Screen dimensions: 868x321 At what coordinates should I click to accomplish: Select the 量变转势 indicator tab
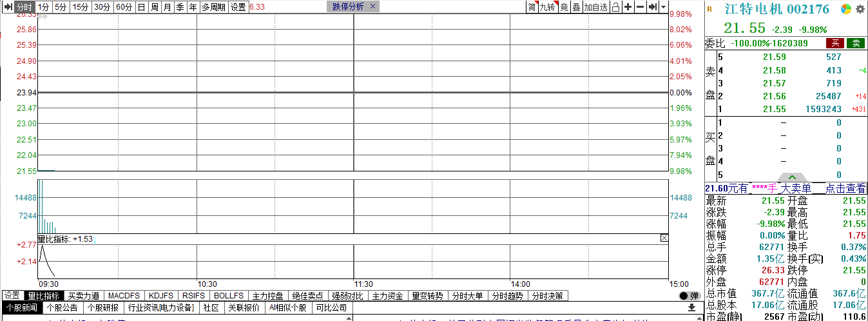pos(427,296)
